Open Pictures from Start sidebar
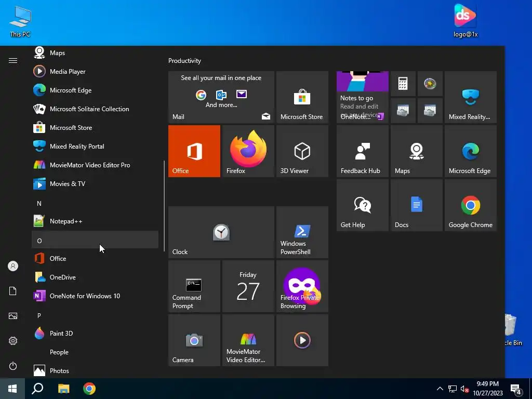The image size is (532, 399). [x=13, y=316]
